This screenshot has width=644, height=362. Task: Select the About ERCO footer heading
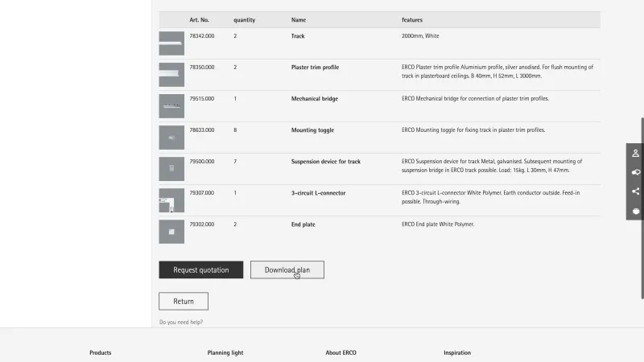click(x=341, y=352)
